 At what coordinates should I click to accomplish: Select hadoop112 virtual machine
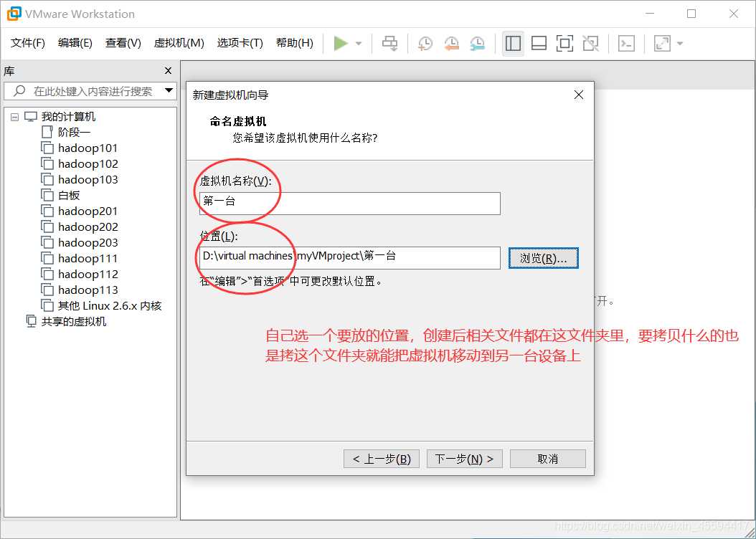pos(88,274)
